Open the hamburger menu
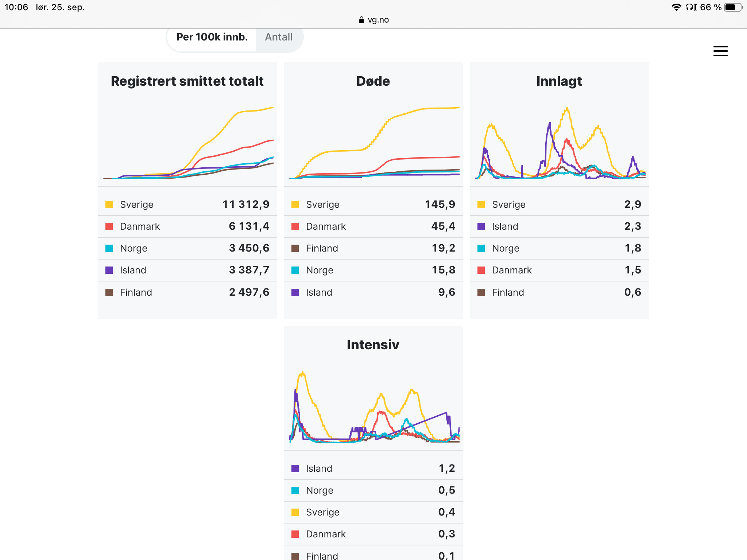747x560 pixels. 720,51
